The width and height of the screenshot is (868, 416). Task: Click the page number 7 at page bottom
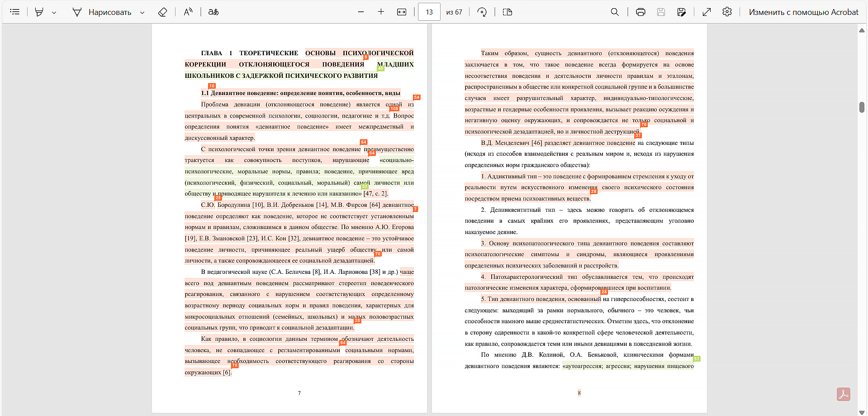(x=299, y=393)
